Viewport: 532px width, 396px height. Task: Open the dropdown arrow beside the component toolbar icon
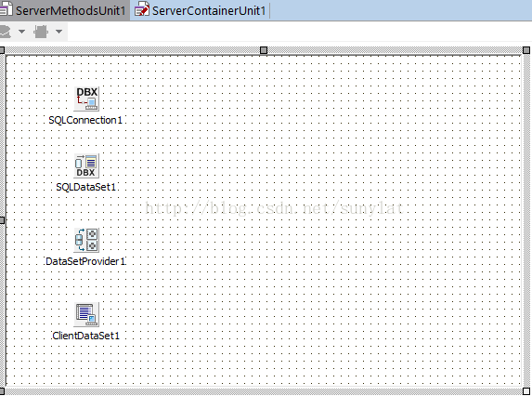(x=59, y=32)
